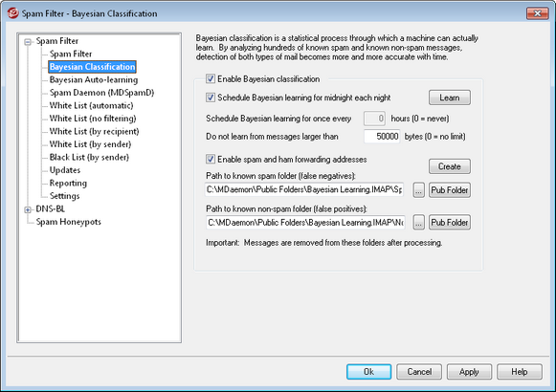Close the Spam Filter dialog window
This screenshot has width=556, height=392.
point(537,13)
